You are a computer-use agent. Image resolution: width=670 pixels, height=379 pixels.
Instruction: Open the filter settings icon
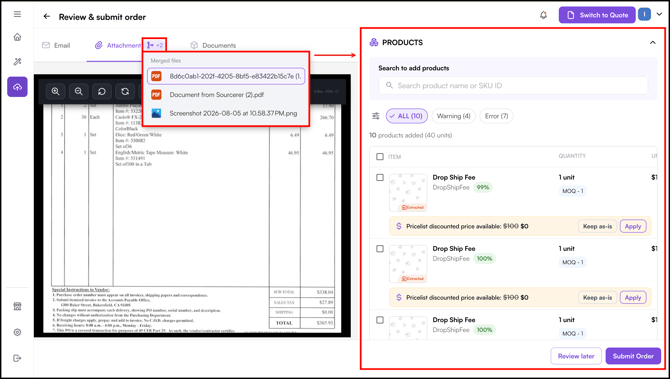[376, 116]
